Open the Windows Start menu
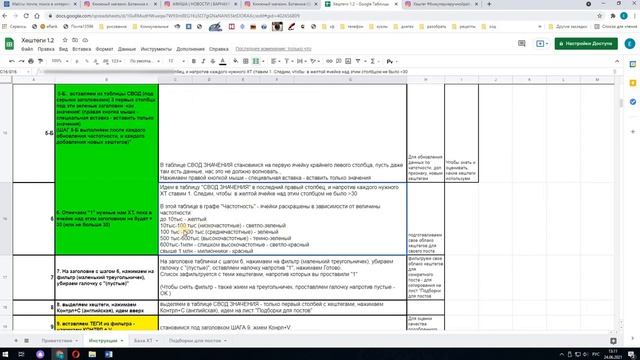 5,354
